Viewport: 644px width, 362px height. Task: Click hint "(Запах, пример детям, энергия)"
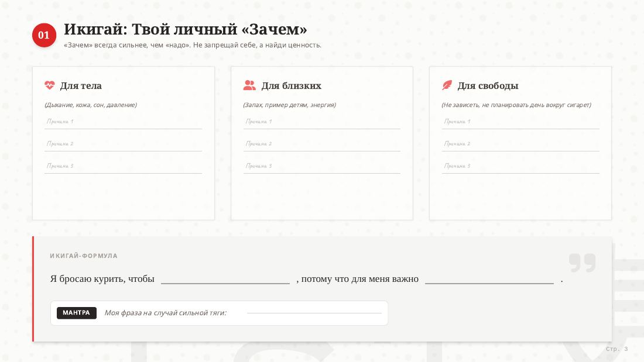pyautogui.click(x=290, y=105)
